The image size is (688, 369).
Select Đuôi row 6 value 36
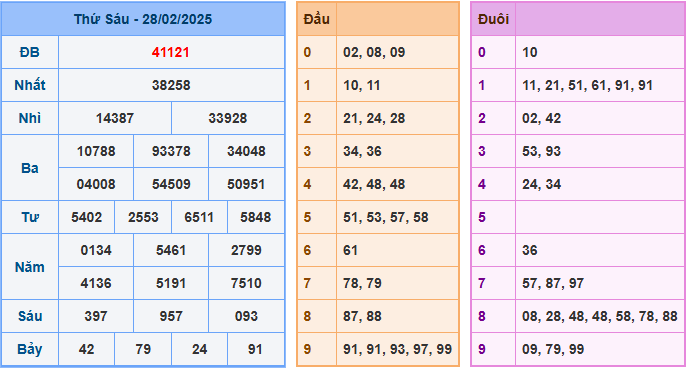point(530,250)
